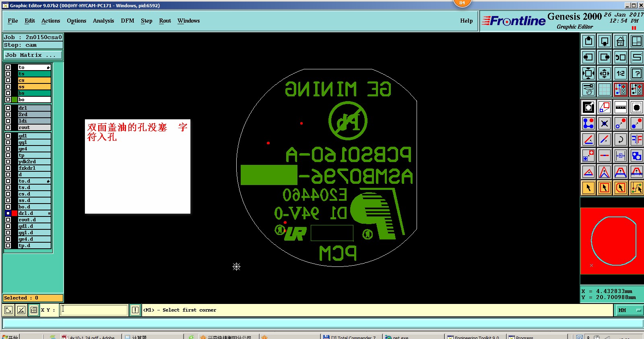Toggle the checkbox for layer 'tp.d'
Image resolution: width=644 pixels, height=339 pixels.
click(8, 245)
